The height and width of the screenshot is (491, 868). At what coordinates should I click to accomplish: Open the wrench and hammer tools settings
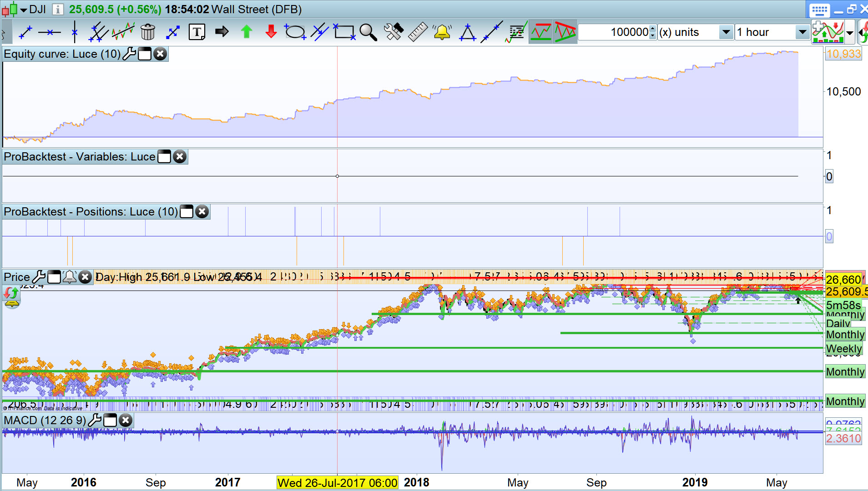point(394,32)
